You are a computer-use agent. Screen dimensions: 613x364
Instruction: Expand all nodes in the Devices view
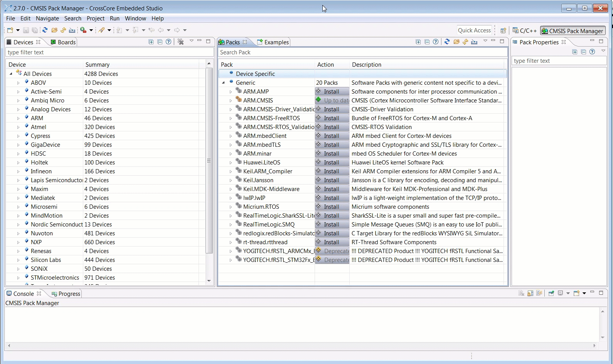(151, 42)
